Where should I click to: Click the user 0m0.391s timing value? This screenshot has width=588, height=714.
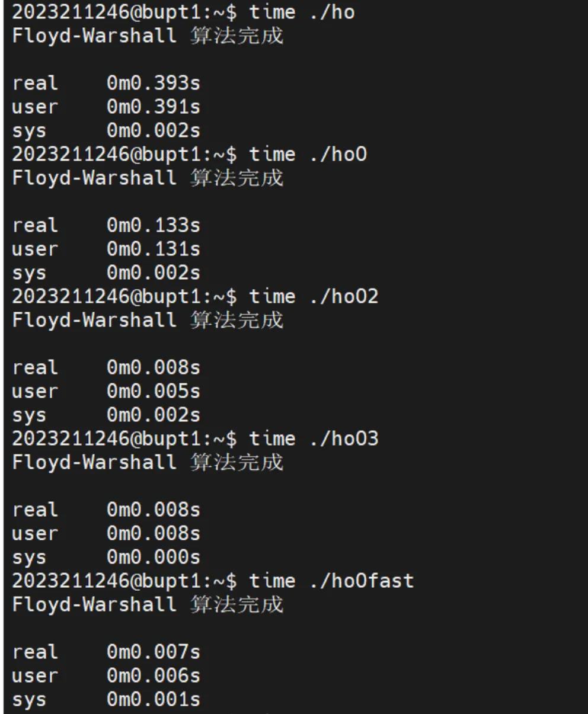point(154,107)
